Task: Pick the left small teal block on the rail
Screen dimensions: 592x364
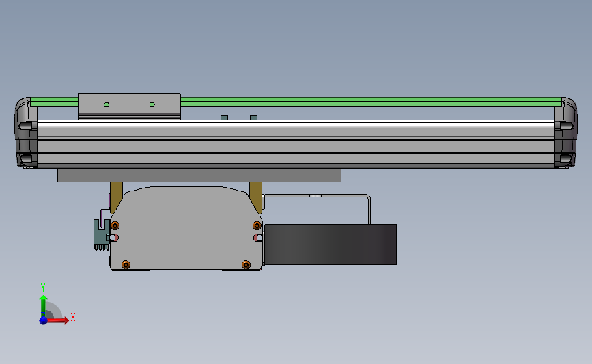Action: (x=224, y=118)
